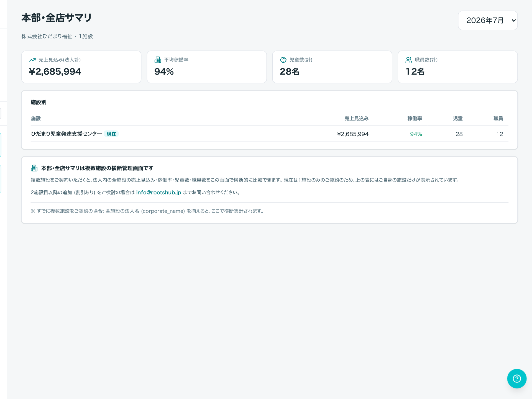Open the 2026年7月 month dropdown
Viewport: 532px width, 399px height.
[x=488, y=20]
